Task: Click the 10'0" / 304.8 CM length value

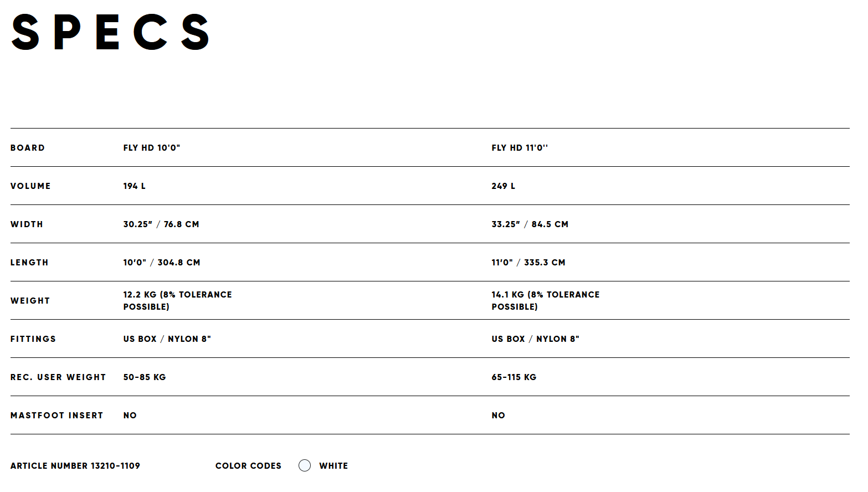Action: coord(162,263)
